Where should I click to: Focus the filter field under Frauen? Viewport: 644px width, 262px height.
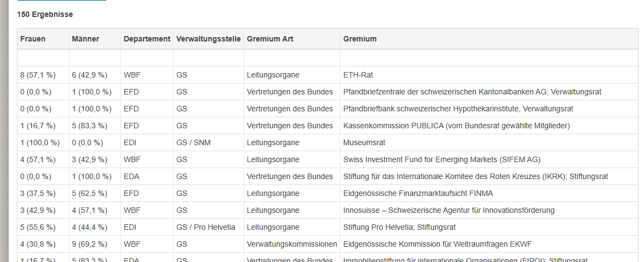point(43,58)
